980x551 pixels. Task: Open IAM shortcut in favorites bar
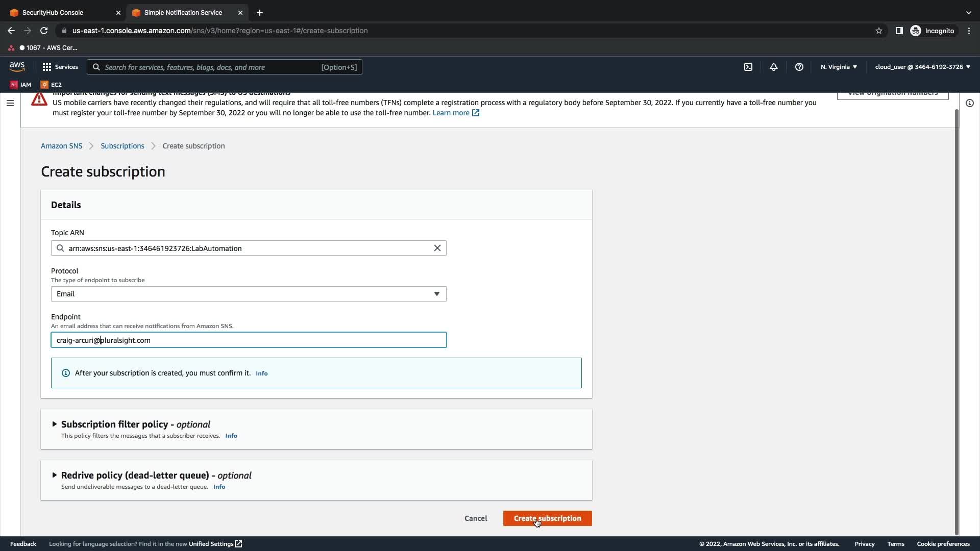[21, 85]
